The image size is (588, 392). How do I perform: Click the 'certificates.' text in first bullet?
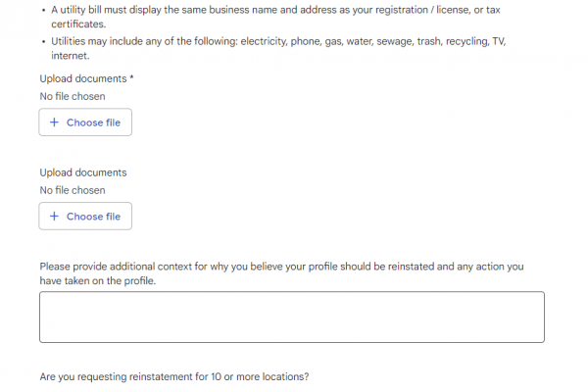tap(78, 24)
